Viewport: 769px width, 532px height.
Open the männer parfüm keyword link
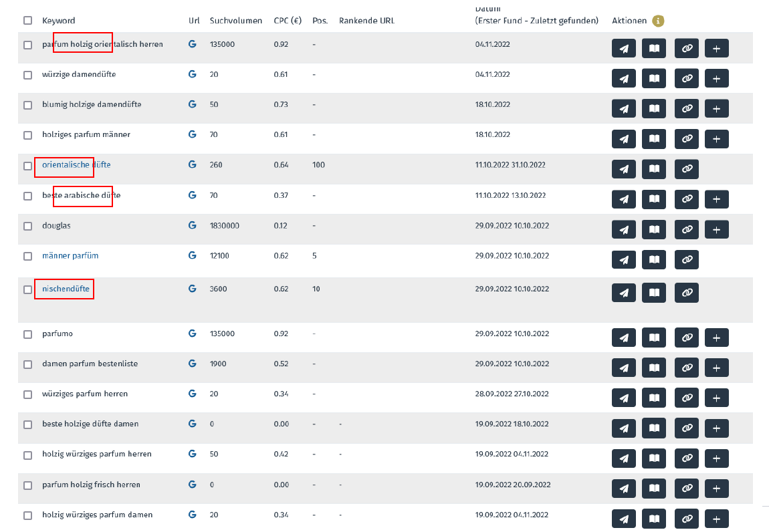pyautogui.click(x=70, y=255)
